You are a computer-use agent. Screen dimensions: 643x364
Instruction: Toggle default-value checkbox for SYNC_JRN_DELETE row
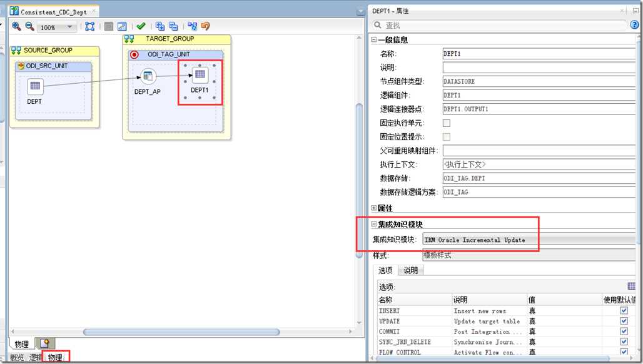[x=624, y=341]
